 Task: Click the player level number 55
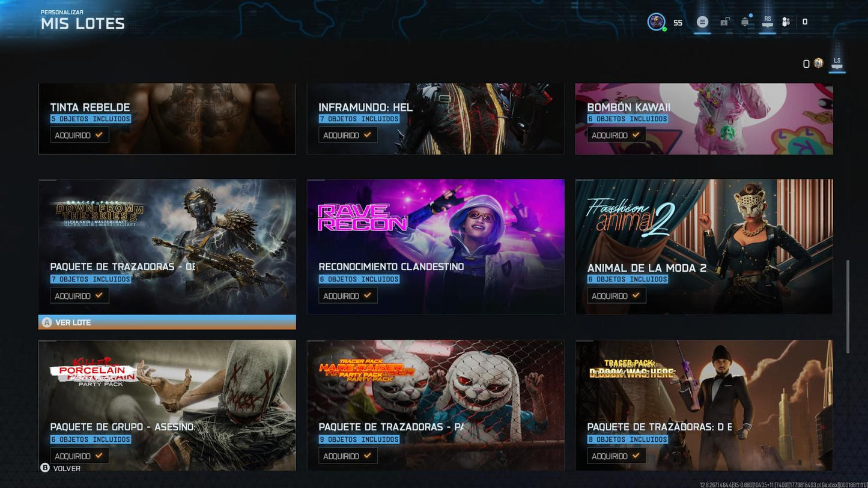[x=678, y=23]
